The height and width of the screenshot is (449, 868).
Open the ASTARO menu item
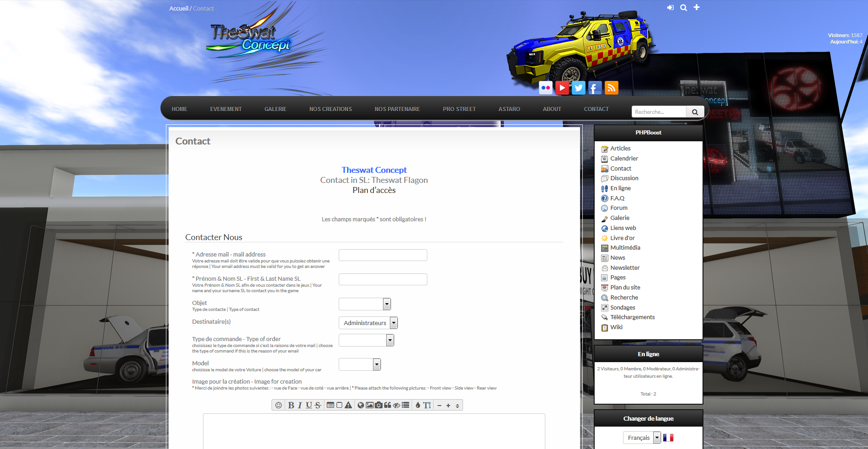(x=509, y=109)
